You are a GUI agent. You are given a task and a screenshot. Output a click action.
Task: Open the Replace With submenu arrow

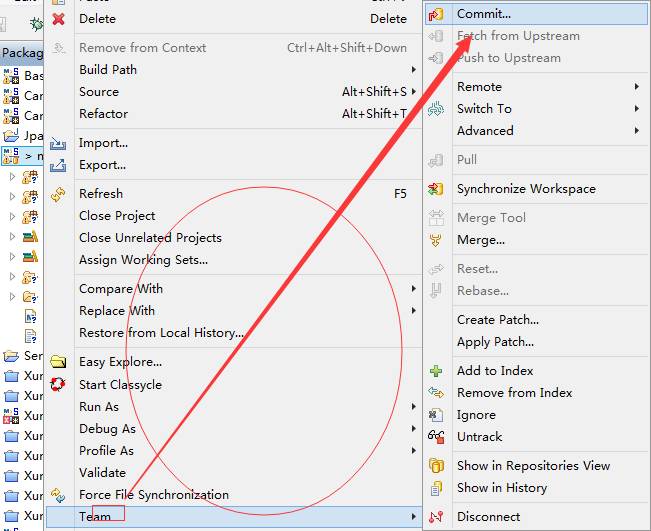[x=414, y=311]
